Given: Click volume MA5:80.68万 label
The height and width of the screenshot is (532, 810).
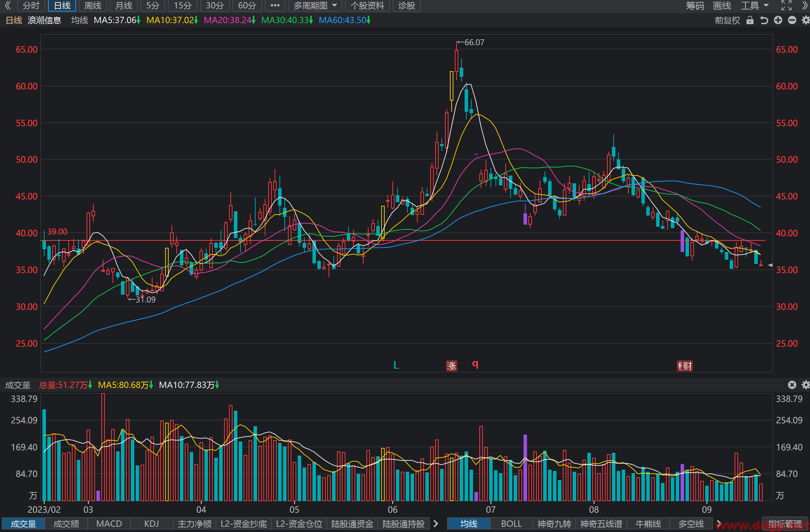Looking at the screenshot, I should (126, 385).
